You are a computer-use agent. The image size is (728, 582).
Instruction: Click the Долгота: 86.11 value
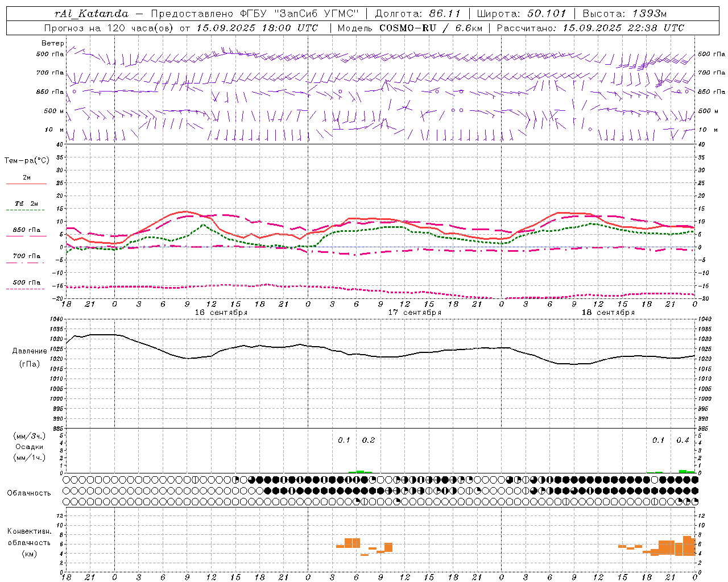[x=417, y=13]
